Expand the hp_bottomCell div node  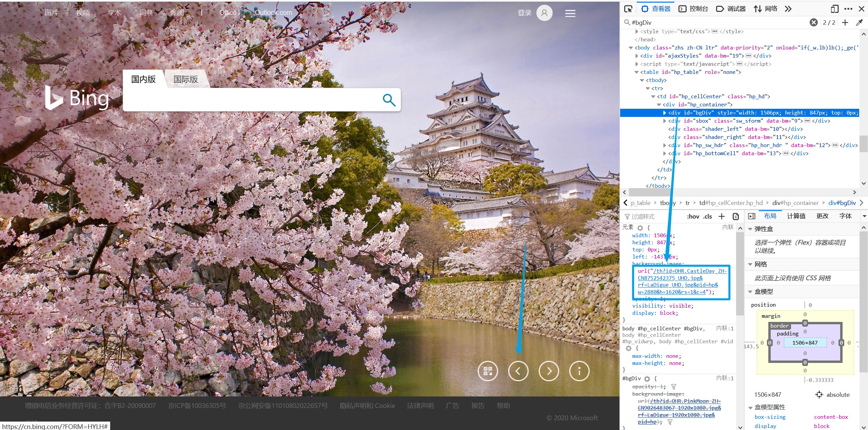[665, 153]
